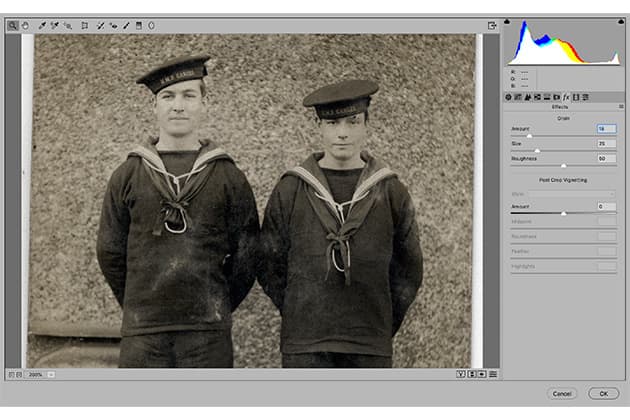Screen dimensions: 630x420
Task: Select the Graduated Filter tool
Action: click(x=139, y=25)
